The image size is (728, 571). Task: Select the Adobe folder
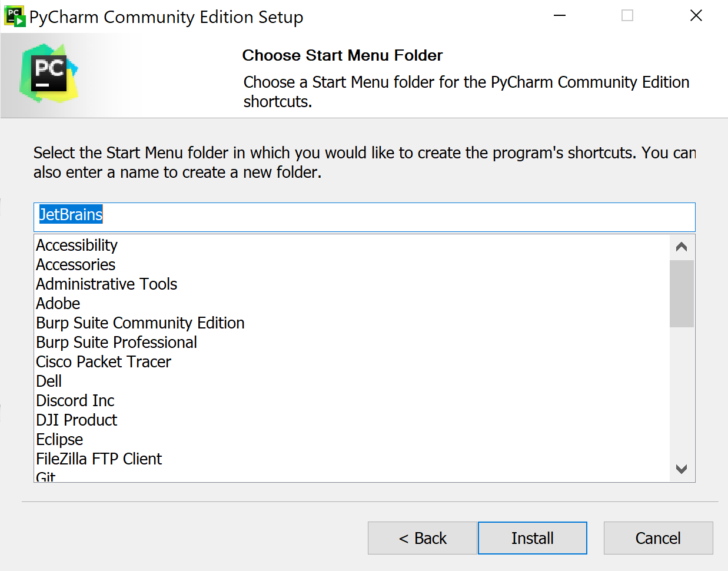tap(58, 303)
